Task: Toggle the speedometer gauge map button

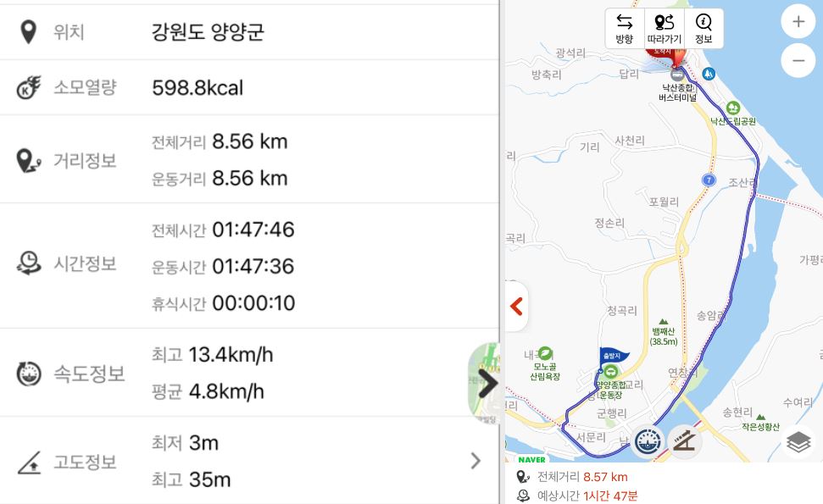Action: click(649, 440)
